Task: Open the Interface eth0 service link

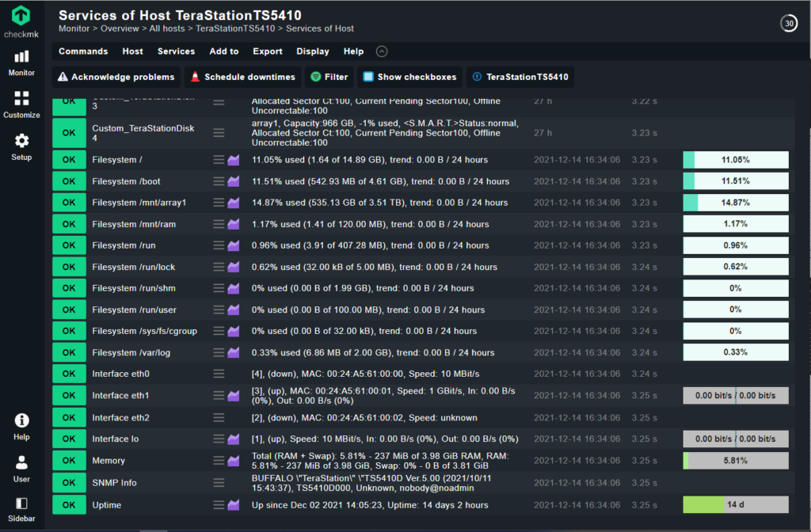Action: (x=120, y=374)
